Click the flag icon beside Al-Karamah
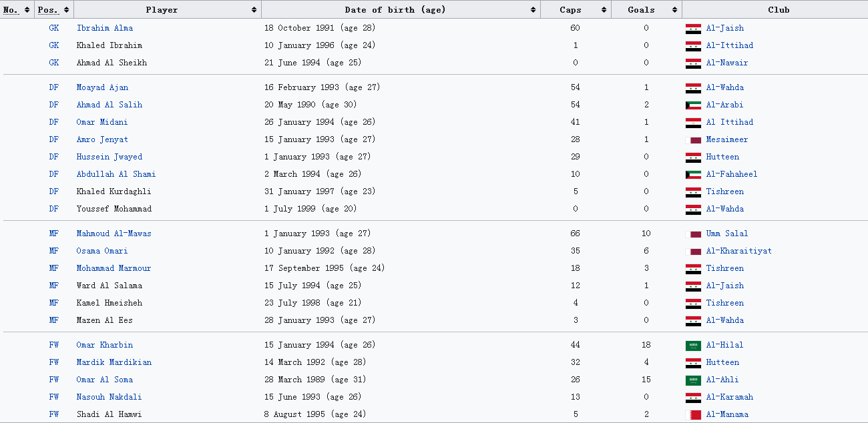Image resolution: width=868 pixels, height=423 pixels. [693, 398]
